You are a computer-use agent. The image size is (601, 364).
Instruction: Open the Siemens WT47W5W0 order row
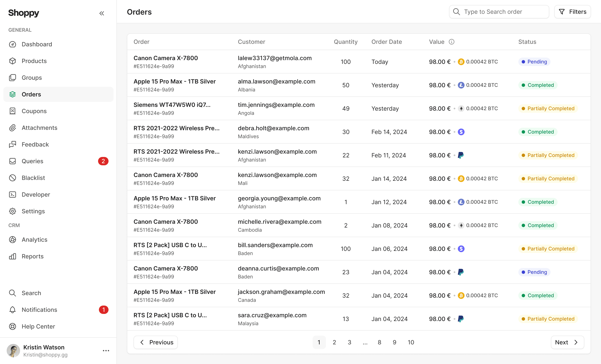point(359,109)
